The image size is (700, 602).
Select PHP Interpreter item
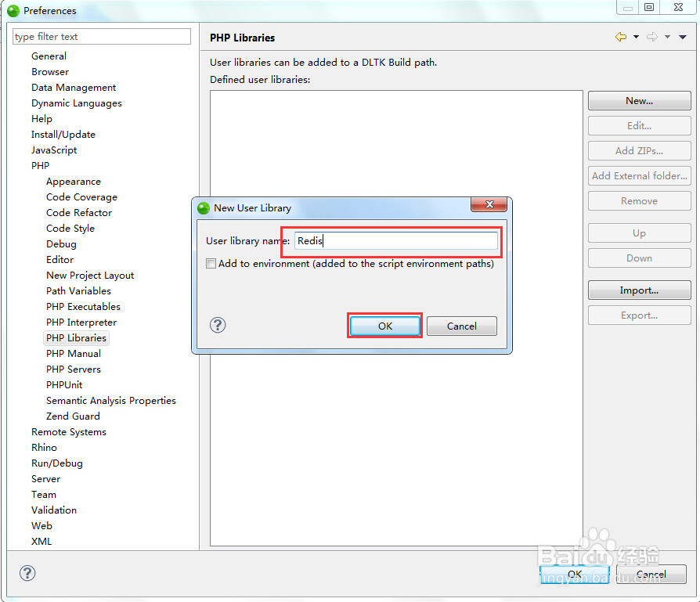click(81, 323)
